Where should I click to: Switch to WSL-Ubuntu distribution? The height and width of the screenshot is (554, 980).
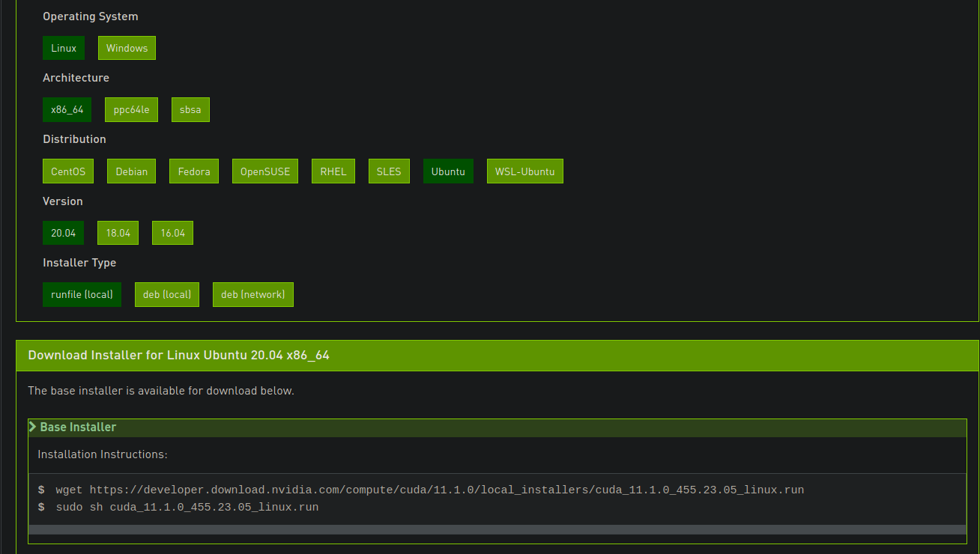pyautogui.click(x=524, y=171)
